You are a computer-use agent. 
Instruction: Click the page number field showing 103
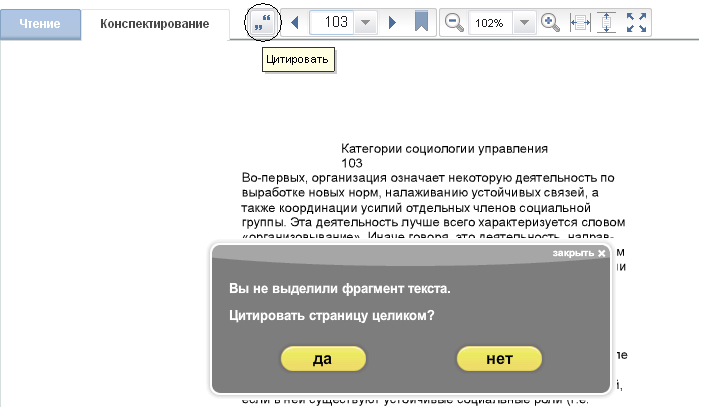tap(332, 22)
